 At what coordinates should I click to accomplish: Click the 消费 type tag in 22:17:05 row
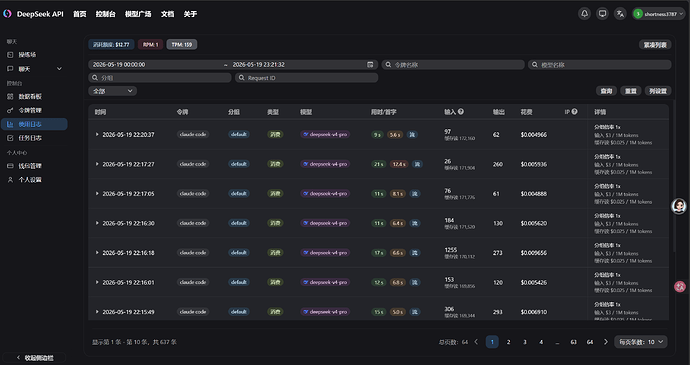[x=275, y=194]
